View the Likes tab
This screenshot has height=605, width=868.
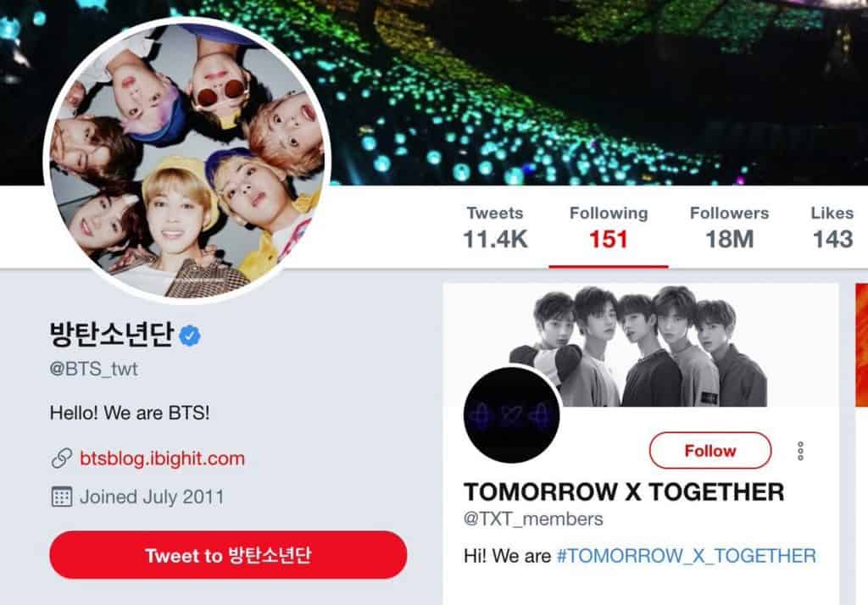coord(832,227)
